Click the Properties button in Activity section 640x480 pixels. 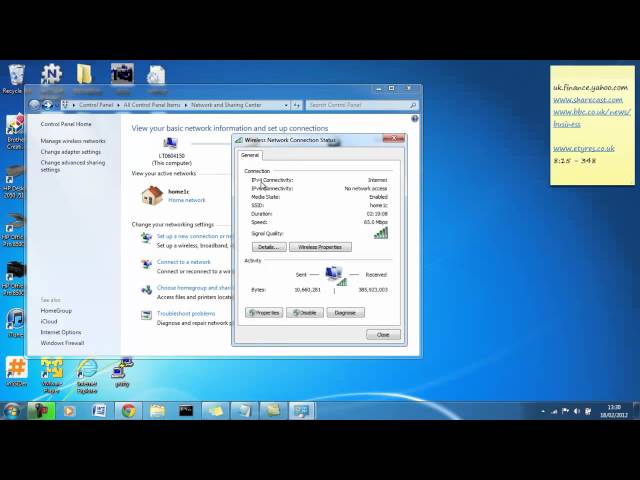(264, 313)
